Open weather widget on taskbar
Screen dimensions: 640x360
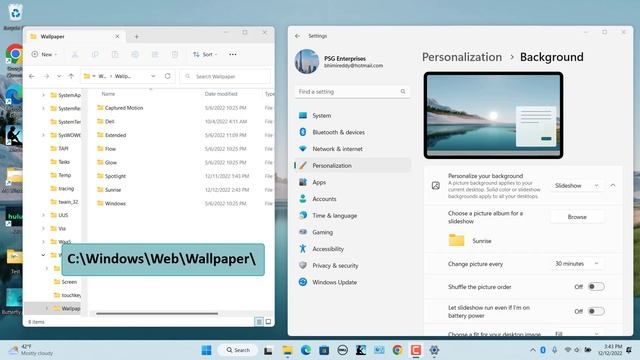31,350
